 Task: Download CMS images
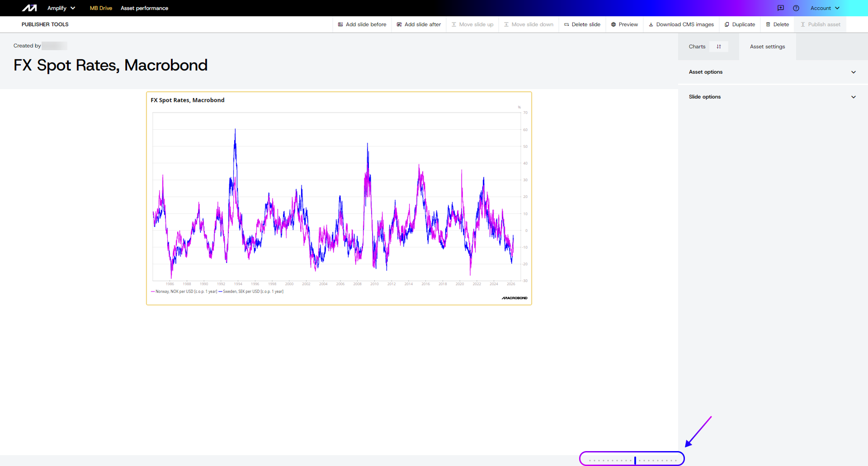(681, 24)
